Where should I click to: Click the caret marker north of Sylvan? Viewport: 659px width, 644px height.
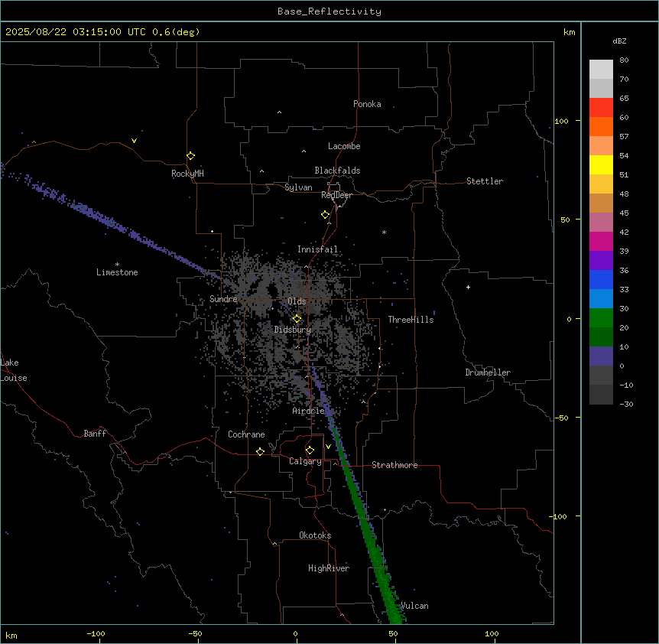pyautogui.click(x=261, y=171)
